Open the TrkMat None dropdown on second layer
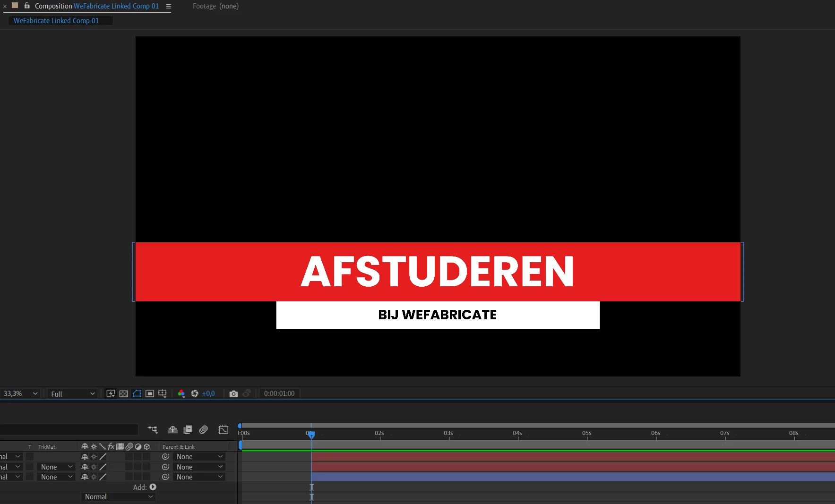Viewport: 835px width, 504px height. [56, 467]
